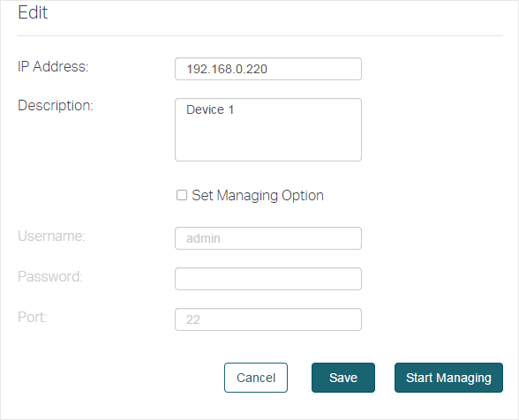The height and width of the screenshot is (420, 519).
Task: Click the IP Address label
Action: coord(53,66)
